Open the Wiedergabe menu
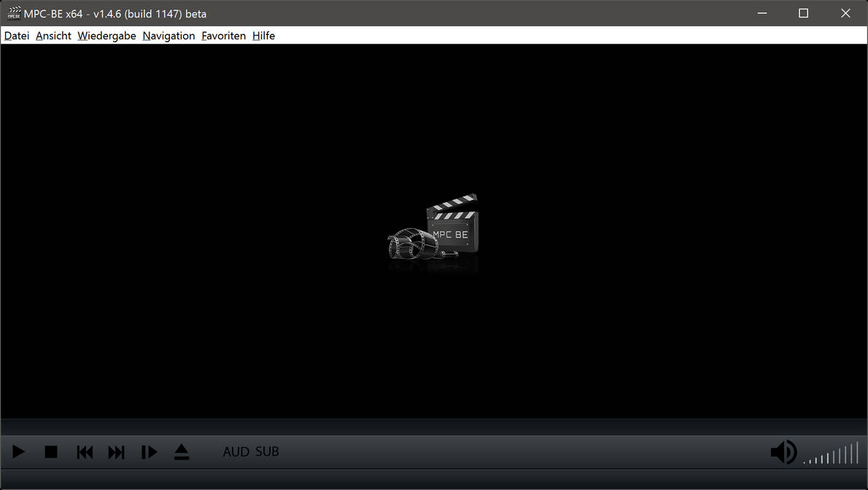 point(106,35)
